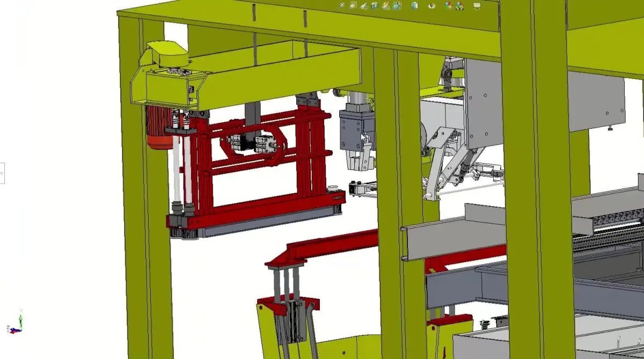Open the Display Style options
This screenshot has height=359, width=644.
pyautogui.click(x=414, y=5)
